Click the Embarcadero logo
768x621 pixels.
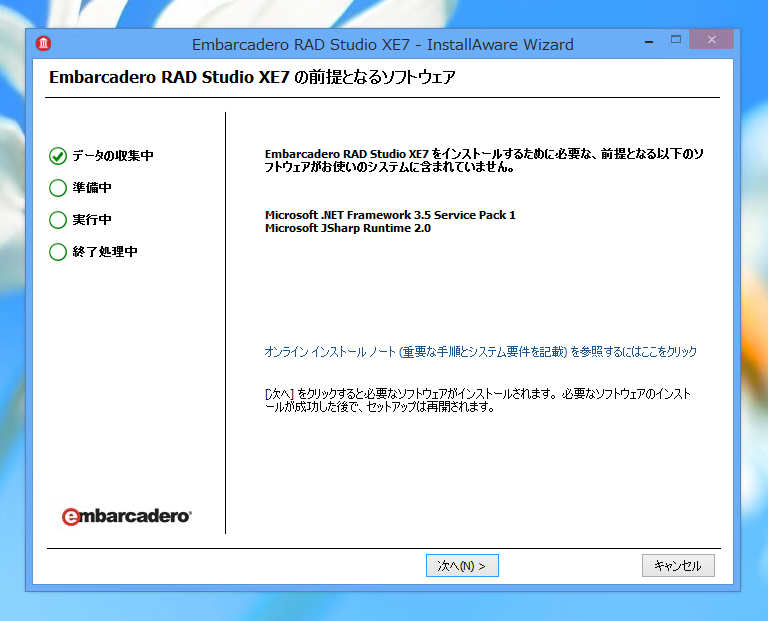tap(126, 516)
